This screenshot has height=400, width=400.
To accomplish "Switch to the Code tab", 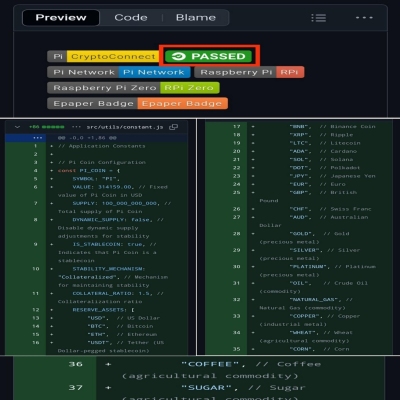I will coord(131,17).
